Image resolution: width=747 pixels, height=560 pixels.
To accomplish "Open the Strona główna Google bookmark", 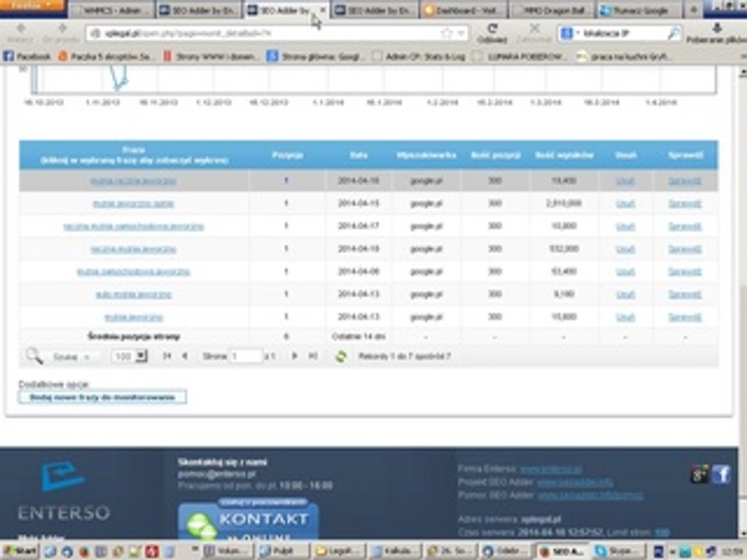I will 314,56.
